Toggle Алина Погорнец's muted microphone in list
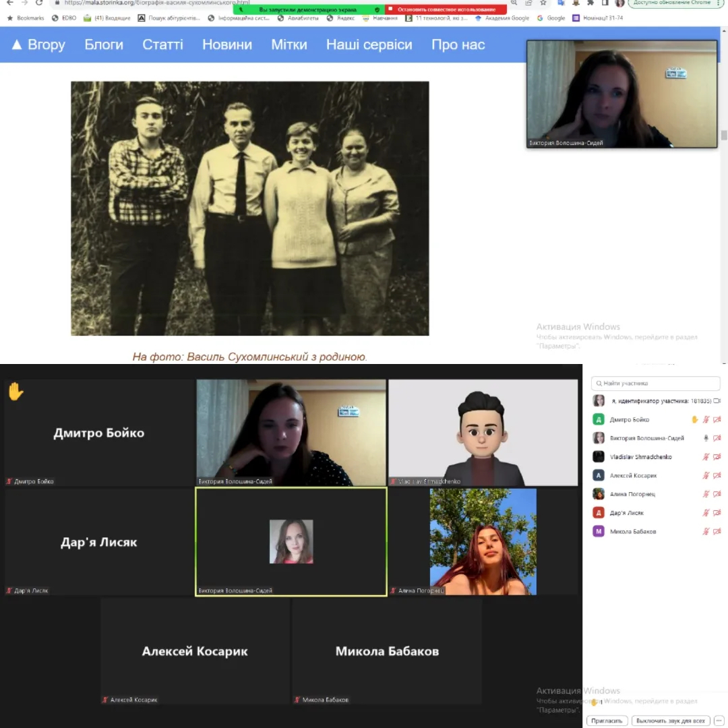Screen dimensions: 728x728 [706, 494]
